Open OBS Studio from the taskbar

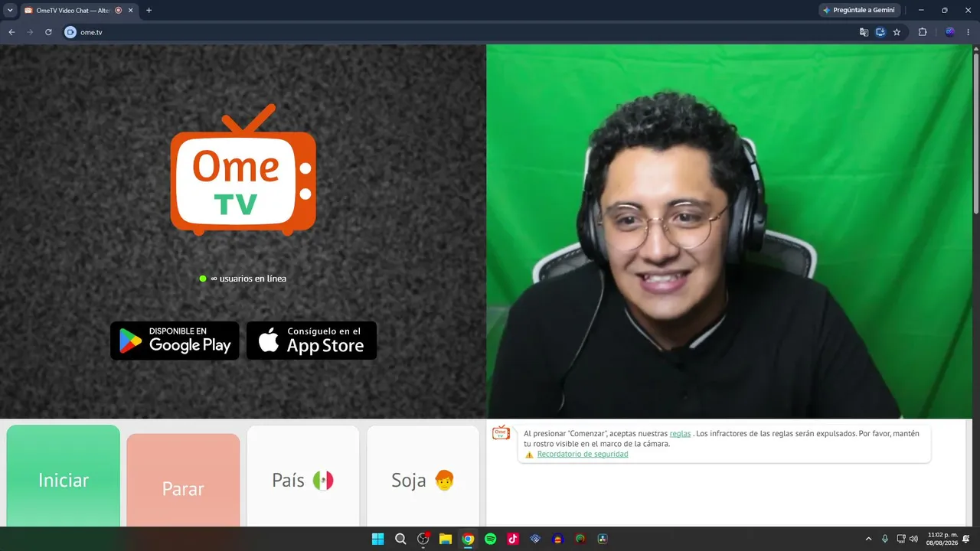(423, 539)
